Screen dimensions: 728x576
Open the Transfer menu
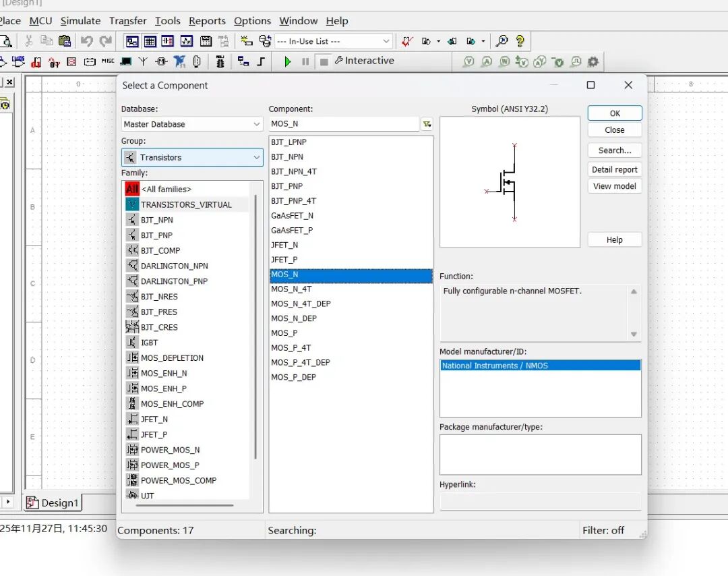127,21
